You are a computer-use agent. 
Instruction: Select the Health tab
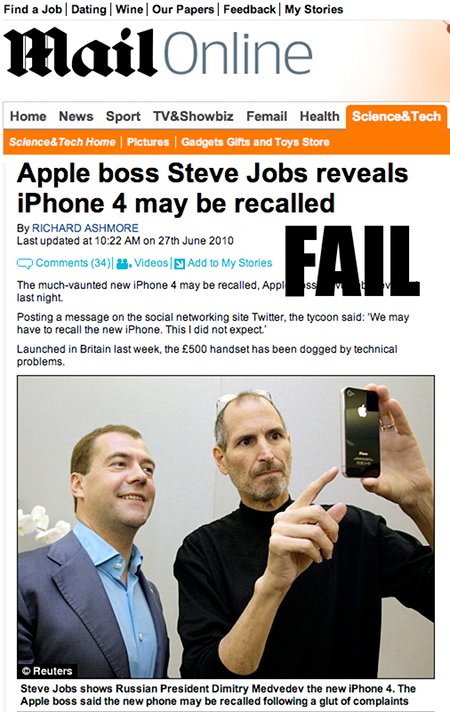point(319,116)
